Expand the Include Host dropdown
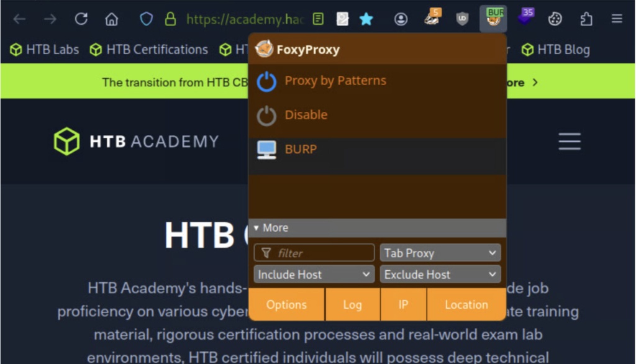Image resolution: width=636 pixels, height=364 pixels. click(314, 275)
